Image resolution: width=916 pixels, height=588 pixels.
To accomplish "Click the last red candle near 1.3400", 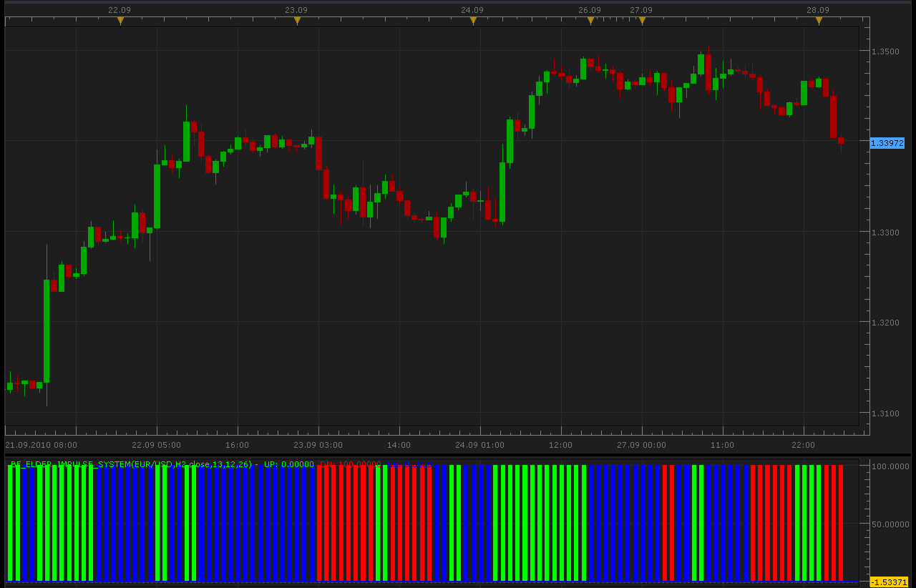I will [841, 141].
